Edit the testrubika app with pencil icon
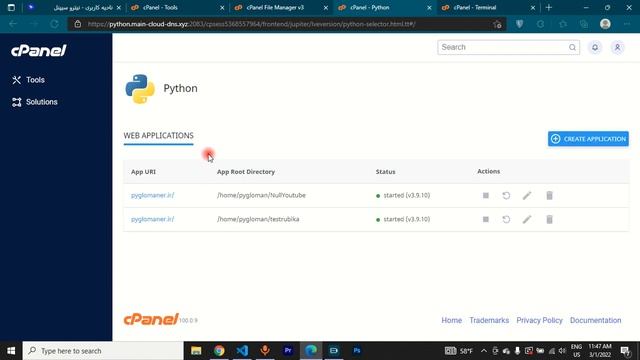 527,220
